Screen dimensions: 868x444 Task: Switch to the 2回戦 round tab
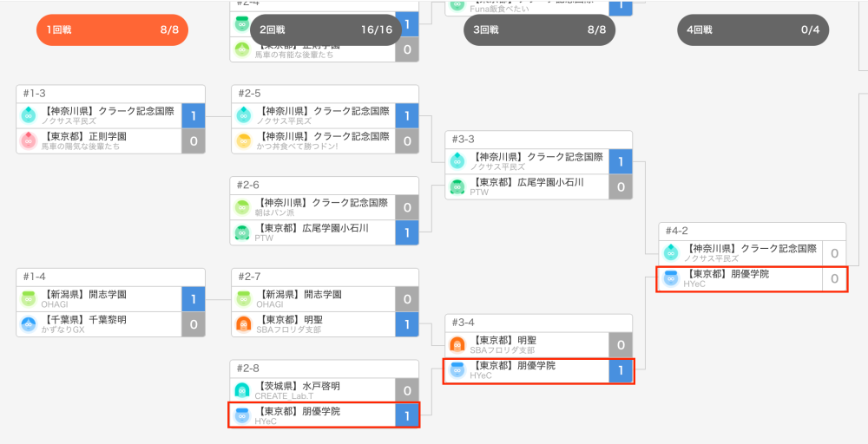(326, 29)
